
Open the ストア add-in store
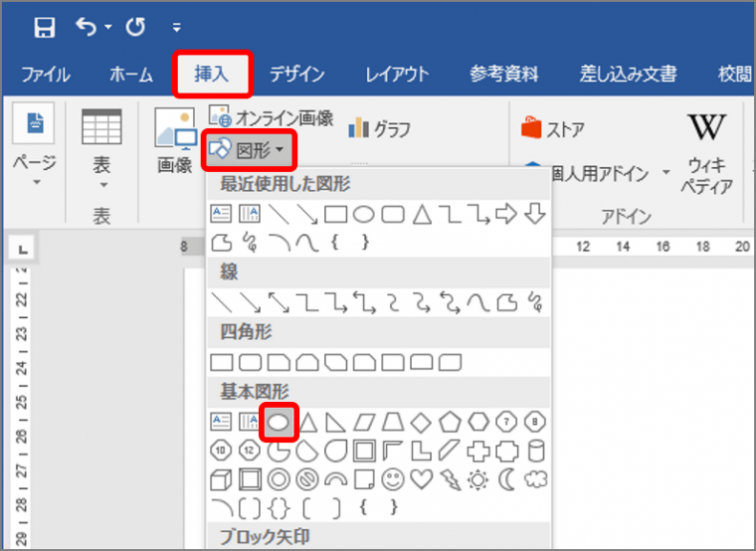(x=553, y=128)
